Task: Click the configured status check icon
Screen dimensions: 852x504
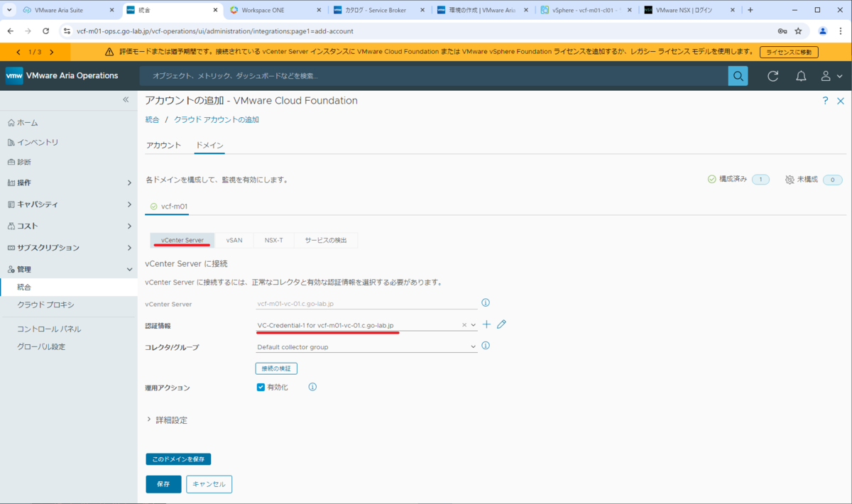Action: (712, 180)
